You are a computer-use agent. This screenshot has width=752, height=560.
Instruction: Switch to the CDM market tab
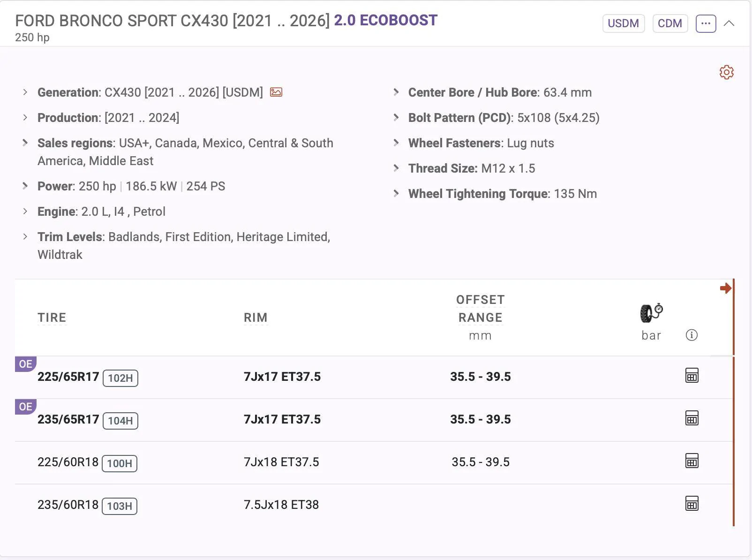pyautogui.click(x=670, y=23)
